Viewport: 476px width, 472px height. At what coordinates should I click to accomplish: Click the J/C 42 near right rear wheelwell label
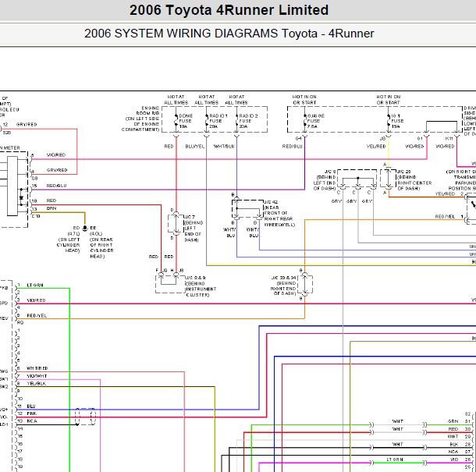279,214
